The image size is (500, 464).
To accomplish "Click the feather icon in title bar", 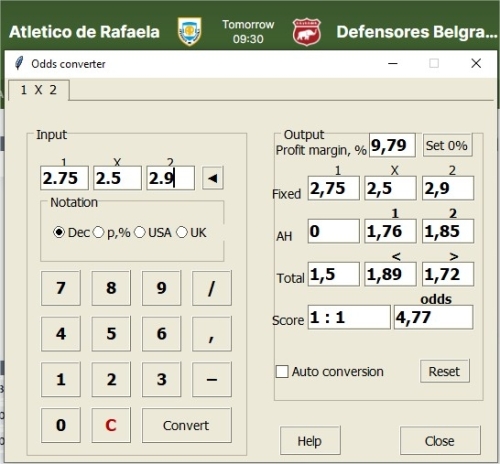I will (x=19, y=63).
